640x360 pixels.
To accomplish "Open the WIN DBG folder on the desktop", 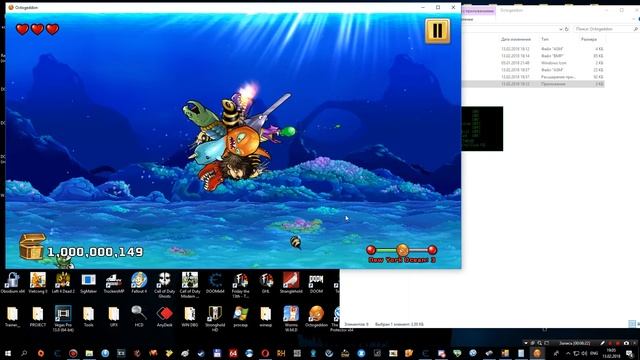I will (190, 317).
